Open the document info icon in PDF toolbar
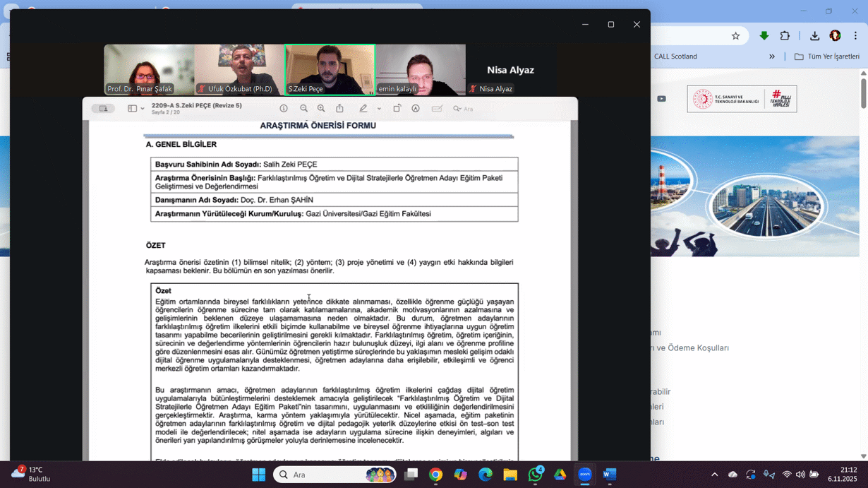 pyautogui.click(x=284, y=109)
